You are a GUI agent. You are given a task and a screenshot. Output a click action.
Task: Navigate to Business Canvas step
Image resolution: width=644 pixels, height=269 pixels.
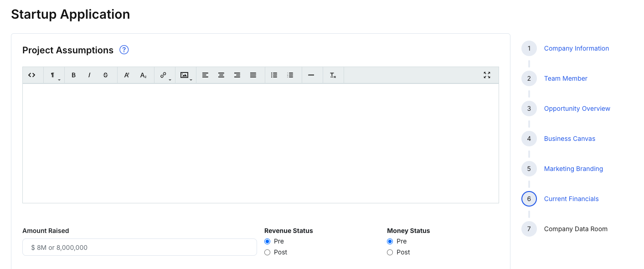(569, 139)
